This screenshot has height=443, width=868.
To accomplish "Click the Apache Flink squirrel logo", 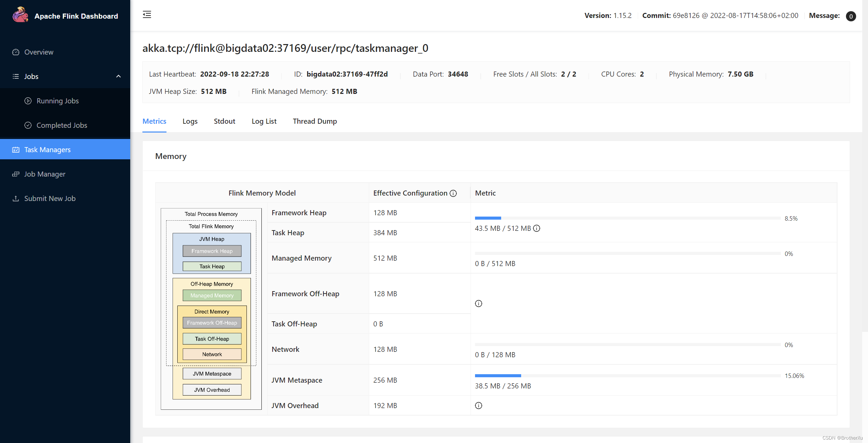I will 20,15.
